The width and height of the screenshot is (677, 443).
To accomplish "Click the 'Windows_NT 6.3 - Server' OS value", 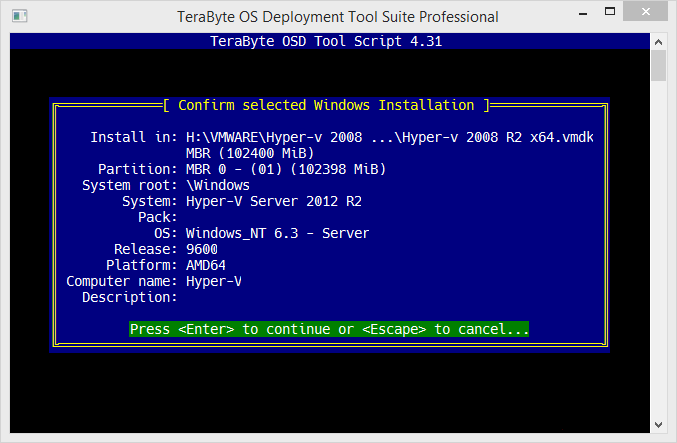I will [278, 233].
